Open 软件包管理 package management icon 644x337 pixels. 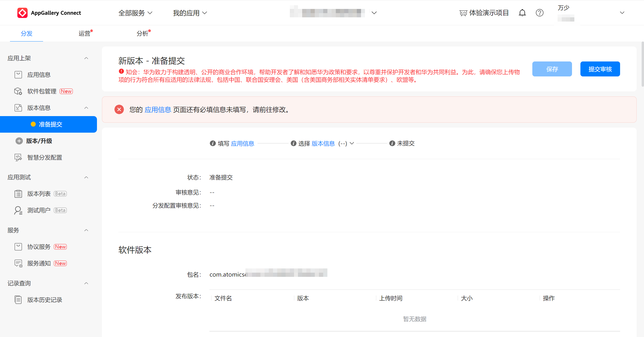click(18, 91)
